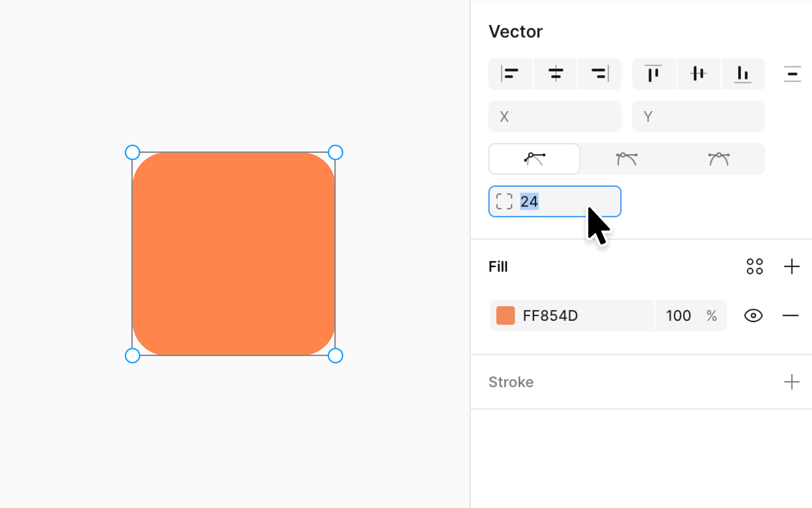Image resolution: width=812 pixels, height=508 pixels.
Task: Add a new Stroke
Action: pyautogui.click(x=792, y=382)
